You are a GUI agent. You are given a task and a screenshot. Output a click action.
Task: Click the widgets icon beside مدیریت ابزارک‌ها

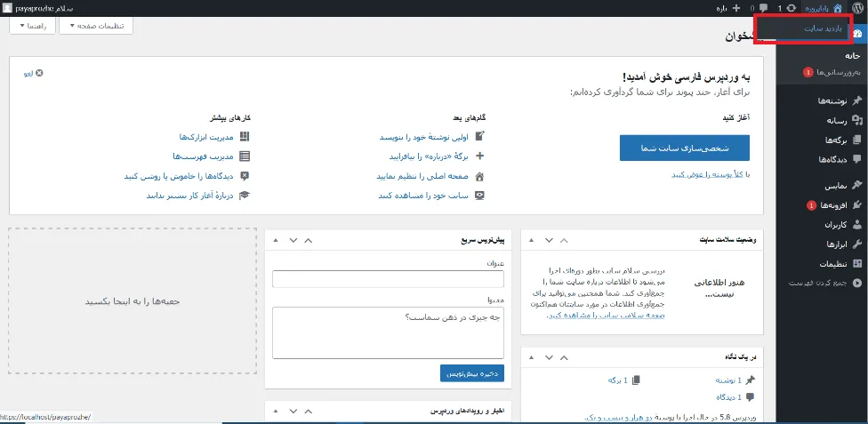pyautogui.click(x=245, y=136)
